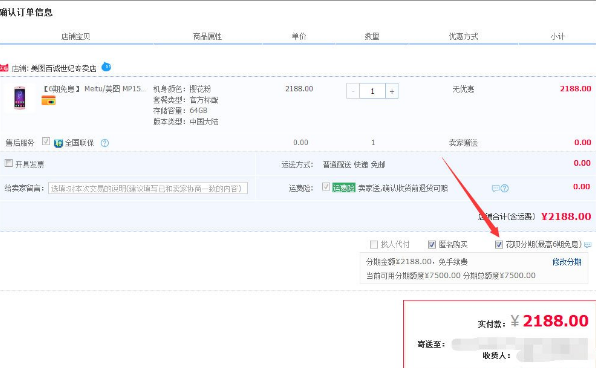This screenshot has height=368, width=596.
Task: Decrease quantity with the minus button
Action: point(353,91)
